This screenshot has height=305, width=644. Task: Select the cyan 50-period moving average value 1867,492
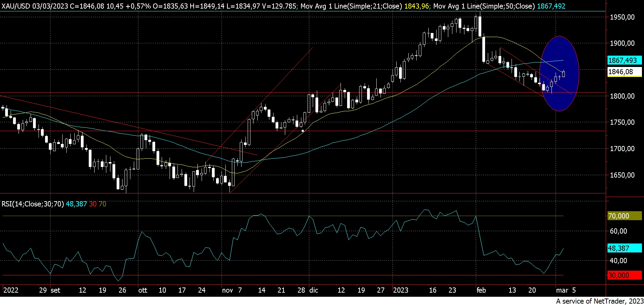tap(551, 6)
